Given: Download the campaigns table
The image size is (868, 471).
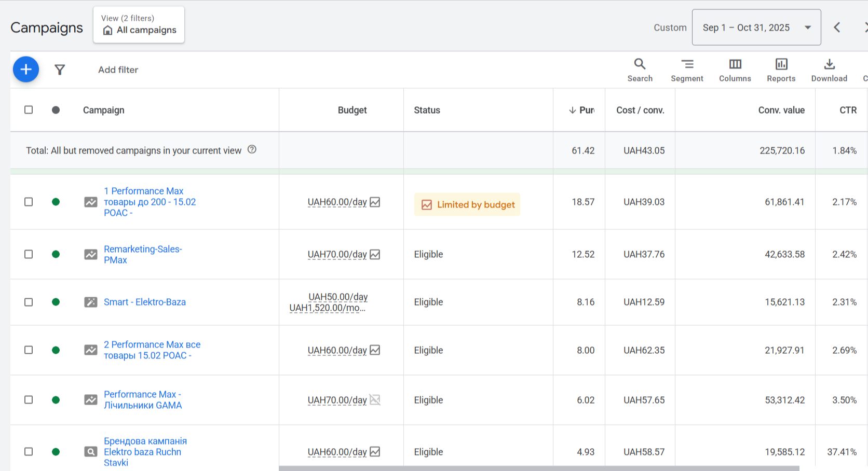Looking at the screenshot, I should tap(829, 70).
